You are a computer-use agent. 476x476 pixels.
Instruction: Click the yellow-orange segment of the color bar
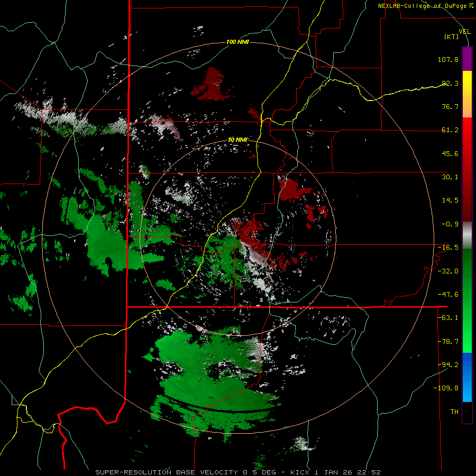point(467,94)
